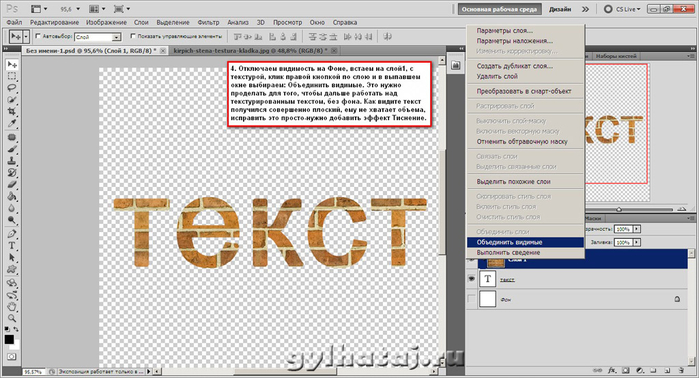Screen dimensions: 699x378
Task: Select the Blur tool
Action: tap(12, 208)
